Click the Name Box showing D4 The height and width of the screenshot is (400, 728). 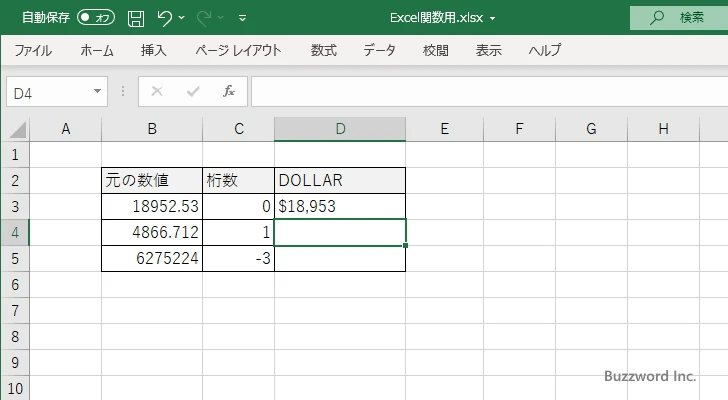click(x=49, y=92)
